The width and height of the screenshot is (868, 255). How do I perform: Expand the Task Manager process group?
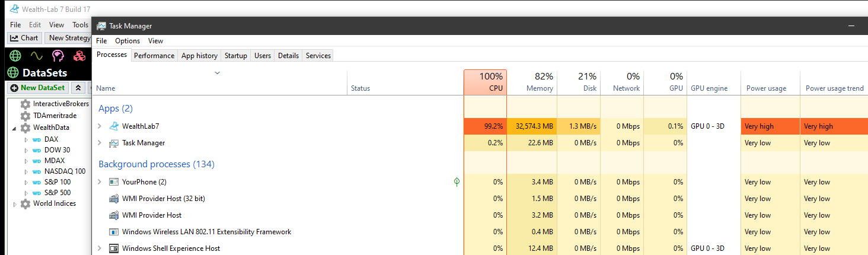tap(100, 143)
